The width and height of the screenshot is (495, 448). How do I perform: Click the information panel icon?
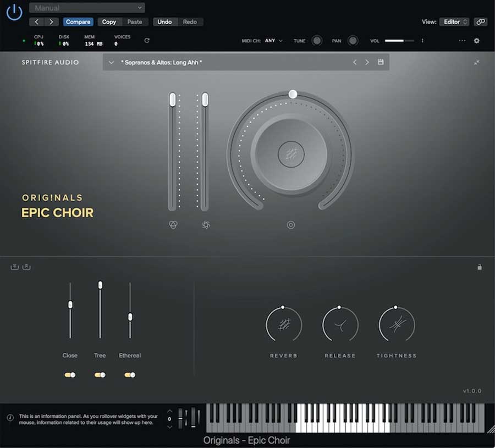click(10, 418)
